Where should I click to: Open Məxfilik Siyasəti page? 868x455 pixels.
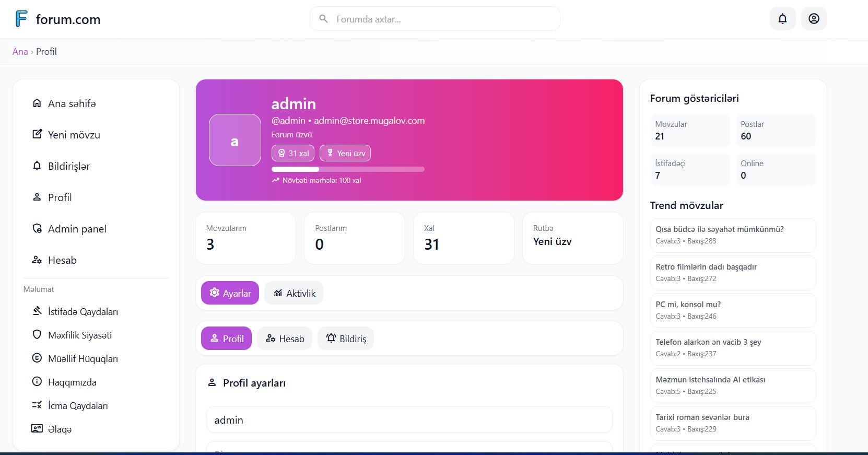pos(79,335)
